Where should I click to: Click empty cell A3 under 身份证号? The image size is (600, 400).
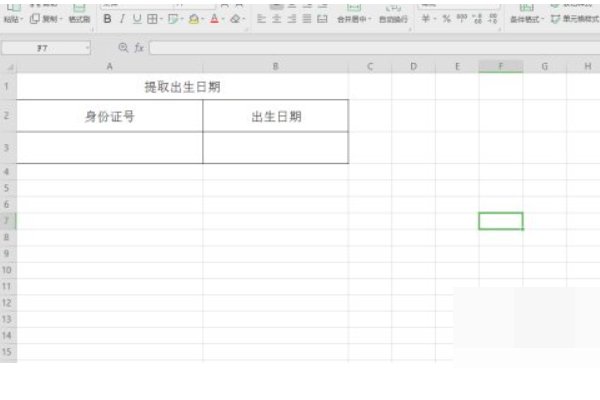click(109, 148)
